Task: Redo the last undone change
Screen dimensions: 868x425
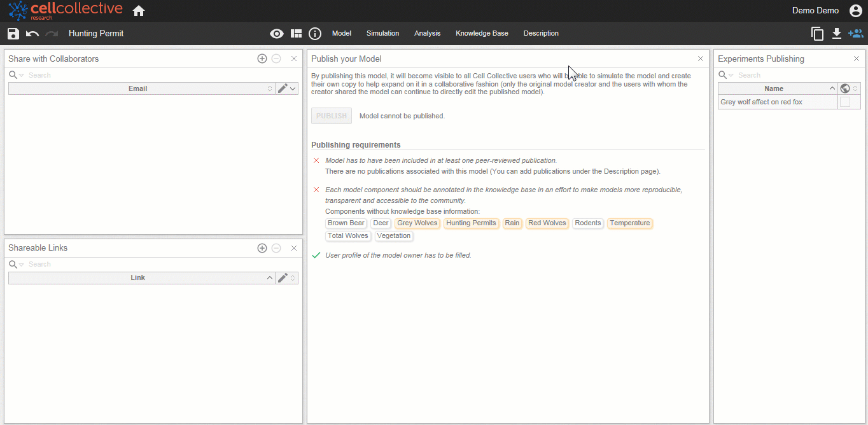Action: pos(52,34)
